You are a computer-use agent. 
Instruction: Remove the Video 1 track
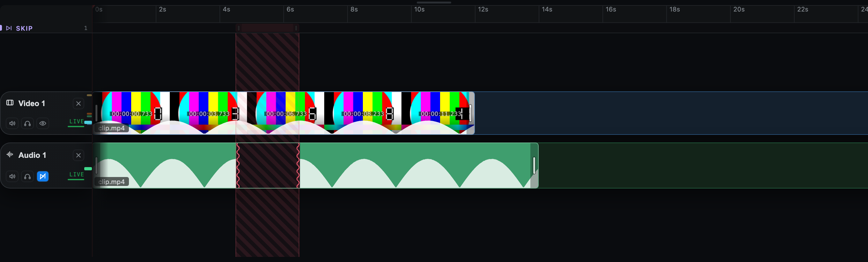(x=79, y=104)
